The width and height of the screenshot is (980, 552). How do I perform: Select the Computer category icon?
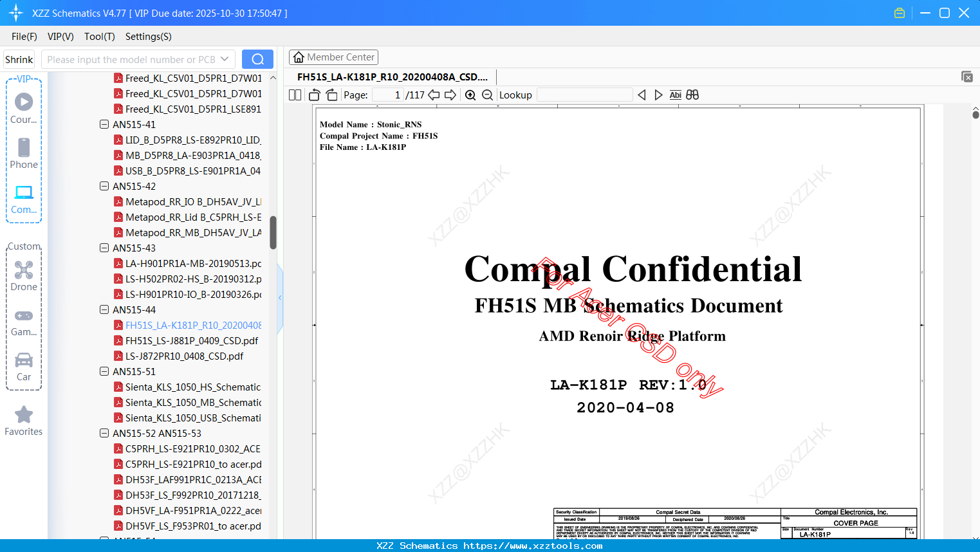click(x=24, y=199)
